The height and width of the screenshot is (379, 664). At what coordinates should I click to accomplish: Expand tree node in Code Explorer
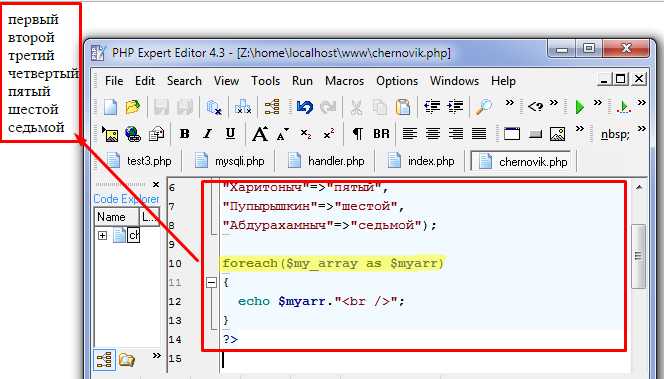[x=102, y=235]
